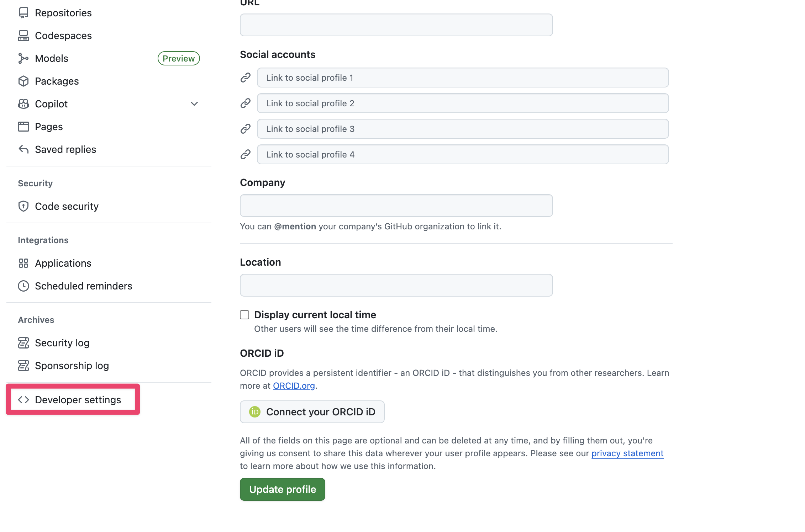Click the Saved replies arrow icon
Image resolution: width=805 pixels, height=532 pixels.
tap(23, 149)
